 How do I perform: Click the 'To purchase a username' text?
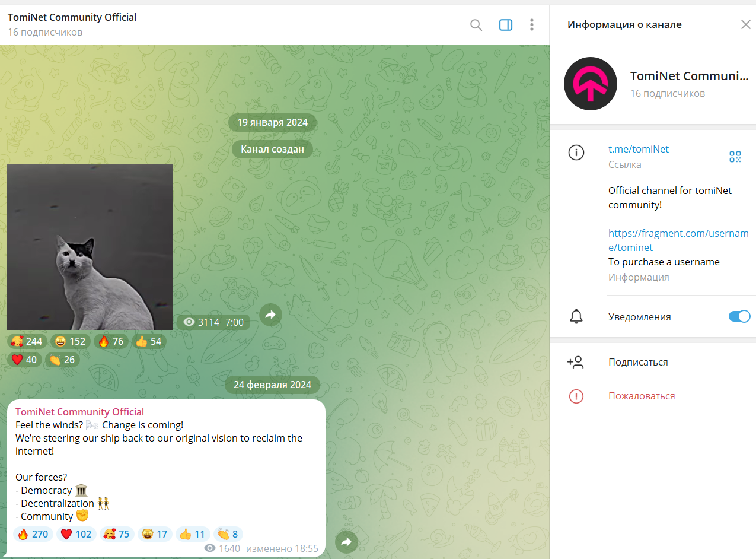click(x=664, y=262)
